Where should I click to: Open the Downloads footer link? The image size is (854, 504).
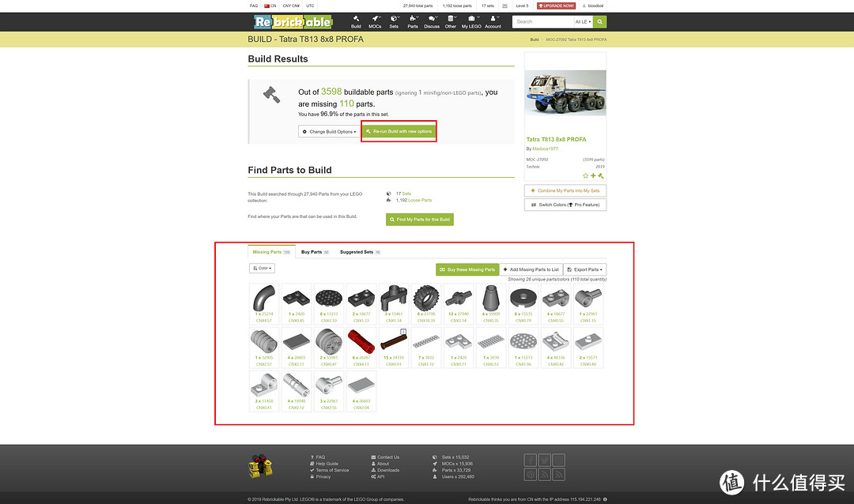pyautogui.click(x=388, y=470)
